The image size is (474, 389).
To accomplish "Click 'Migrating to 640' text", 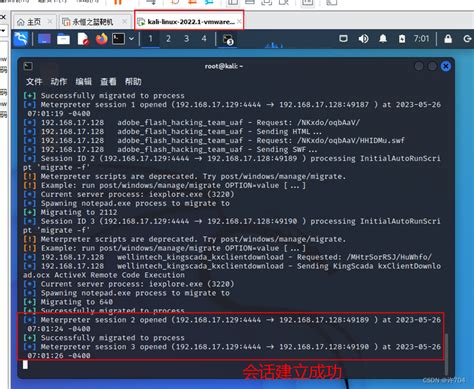I will [x=77, y=302].
